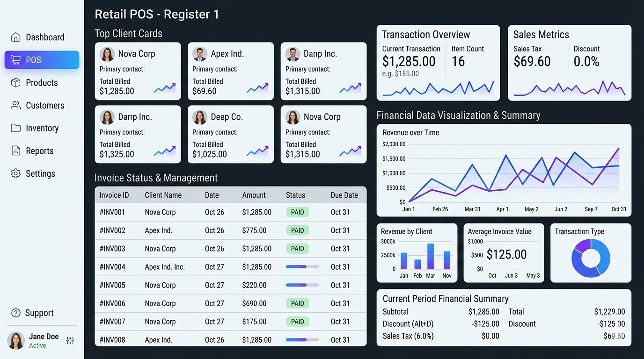Image resolution: width=644 pixels, height=359 pixels.
Task: Click the POS shopping cart icon
Action: (16, 60)
